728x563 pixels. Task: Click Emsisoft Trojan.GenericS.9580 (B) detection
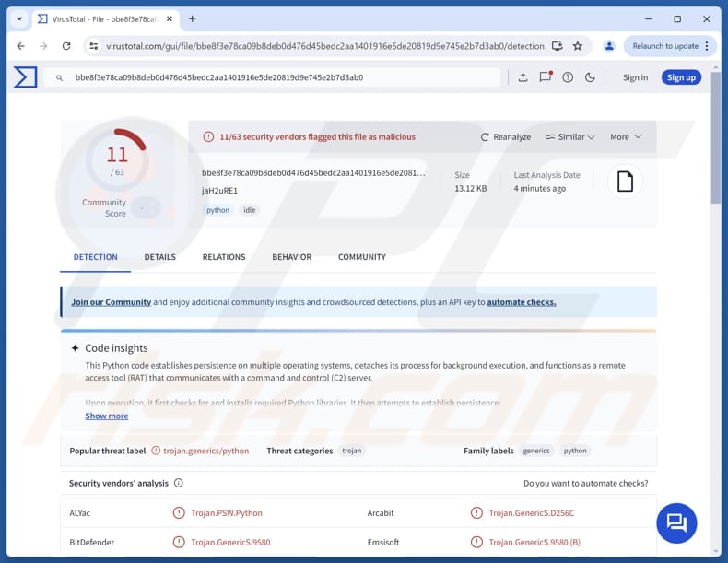[x=534, y=542]
